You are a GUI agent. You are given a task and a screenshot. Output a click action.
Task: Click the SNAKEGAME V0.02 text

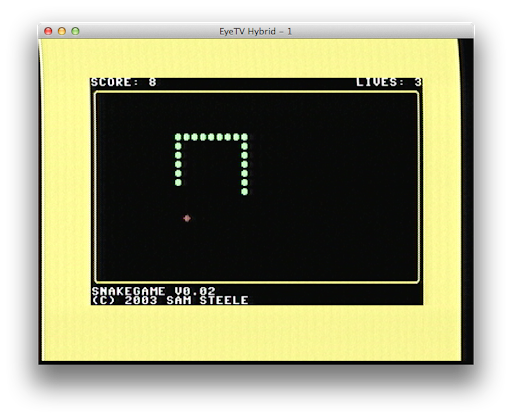coord(153,291)
